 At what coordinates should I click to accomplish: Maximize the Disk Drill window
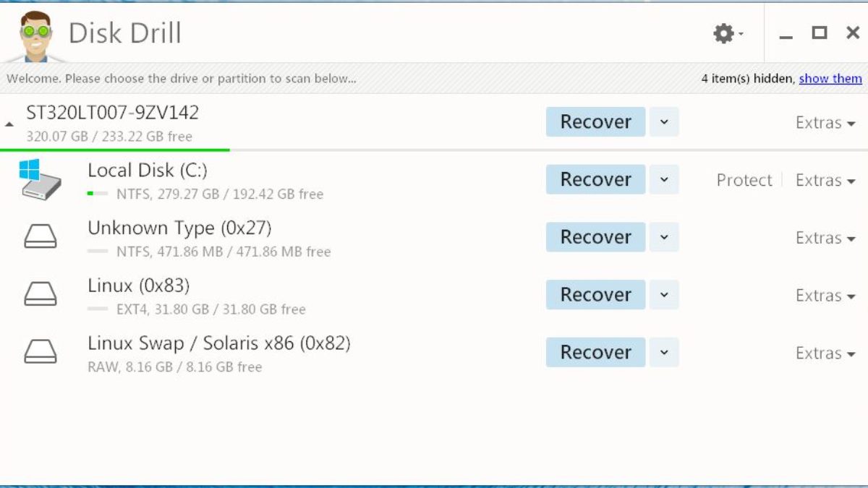click(x=820, y=33)
